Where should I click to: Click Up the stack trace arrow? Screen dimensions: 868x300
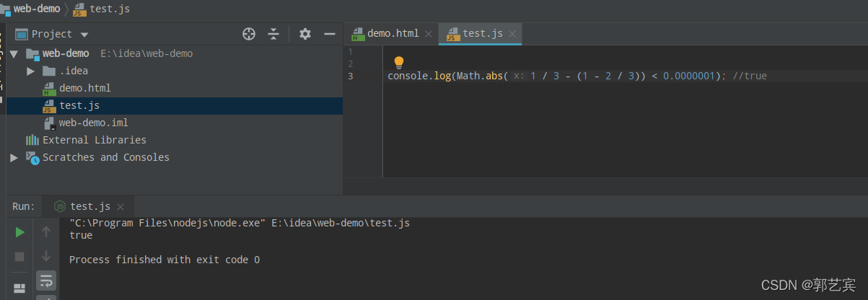46,232
